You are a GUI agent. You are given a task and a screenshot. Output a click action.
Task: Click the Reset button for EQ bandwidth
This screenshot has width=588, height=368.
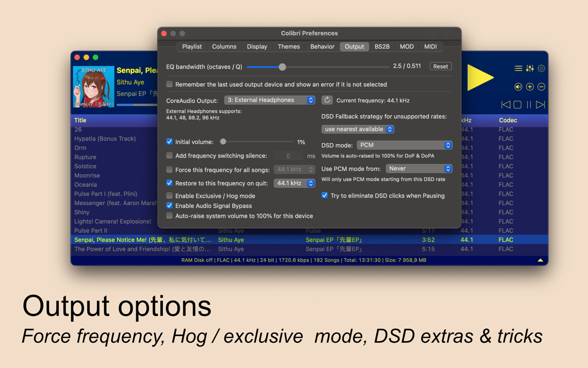point(440,67)
